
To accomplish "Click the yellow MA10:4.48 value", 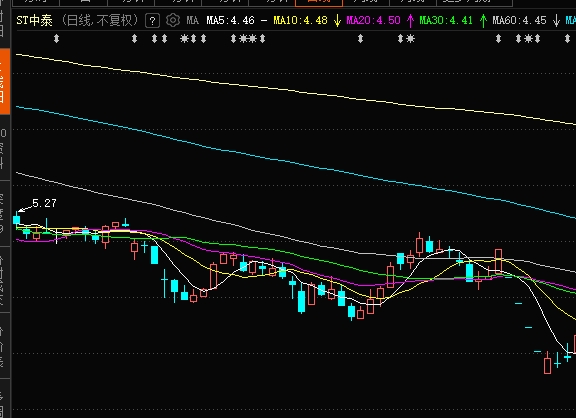I will [300, 20].
